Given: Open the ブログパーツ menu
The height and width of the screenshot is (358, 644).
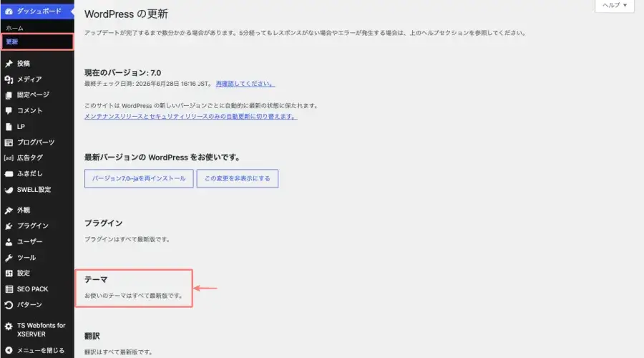Looking at the screenshot, I should (37, 142).
